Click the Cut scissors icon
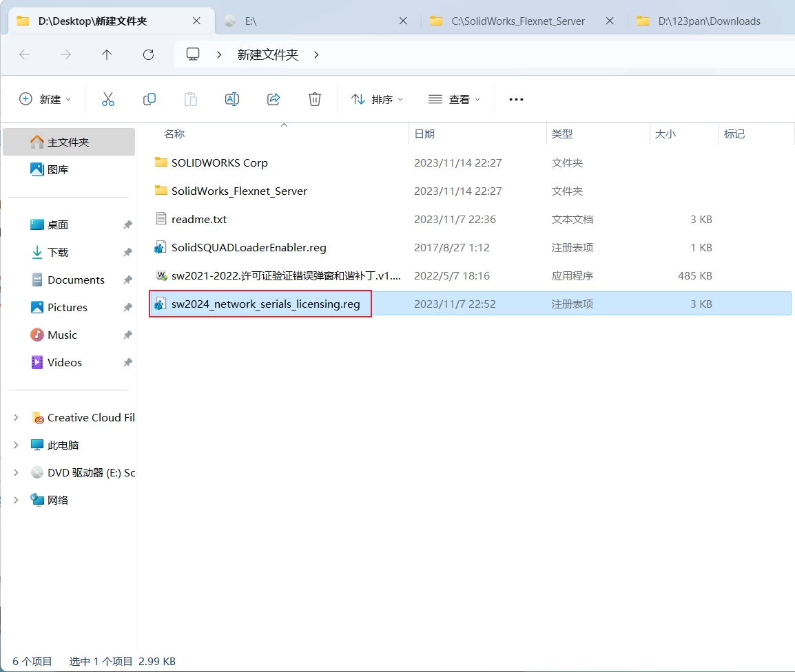Image resolution: width=795 pixels, height=672 pixels. pyautogui.click(x=108, y=99)
